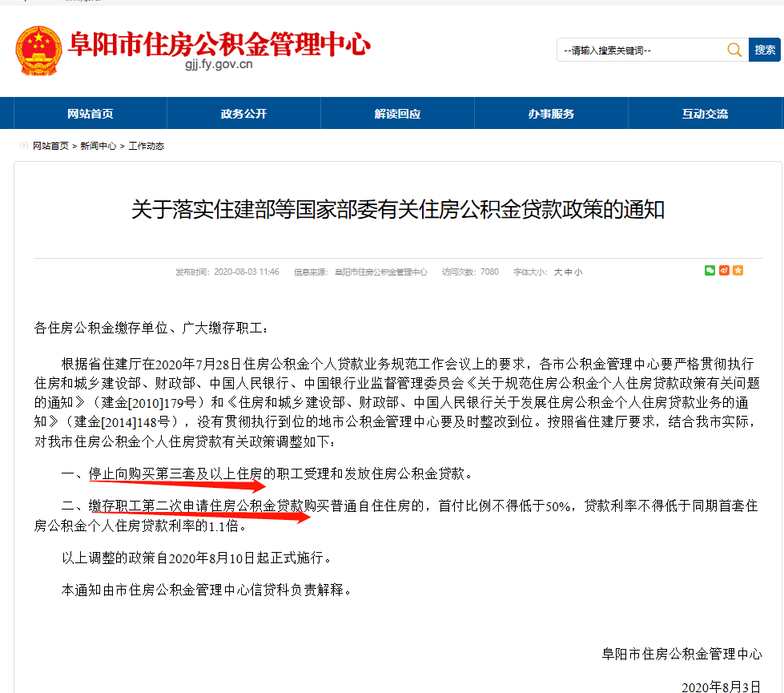Click the national emblem logo

click(x=38, y=51)
